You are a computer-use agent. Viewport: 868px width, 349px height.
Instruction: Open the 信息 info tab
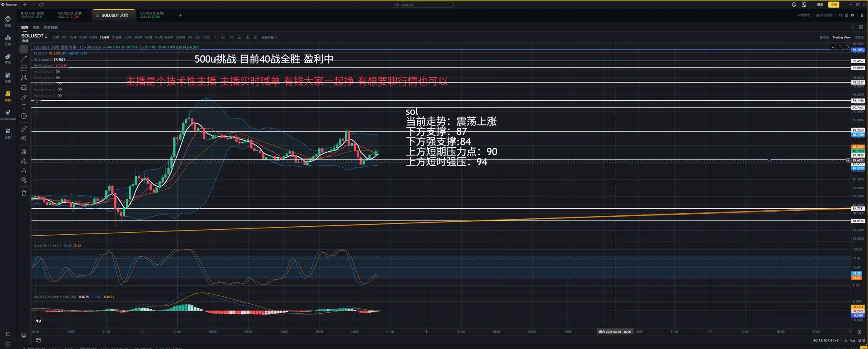pos(36,27)
